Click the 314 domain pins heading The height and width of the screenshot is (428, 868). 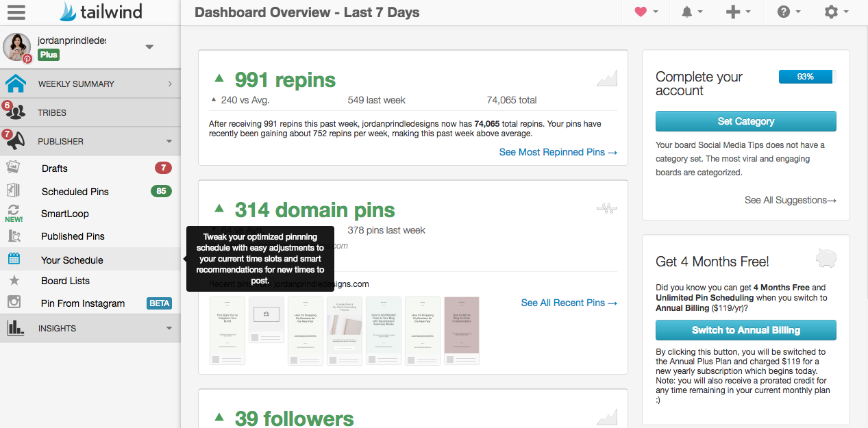315,210
